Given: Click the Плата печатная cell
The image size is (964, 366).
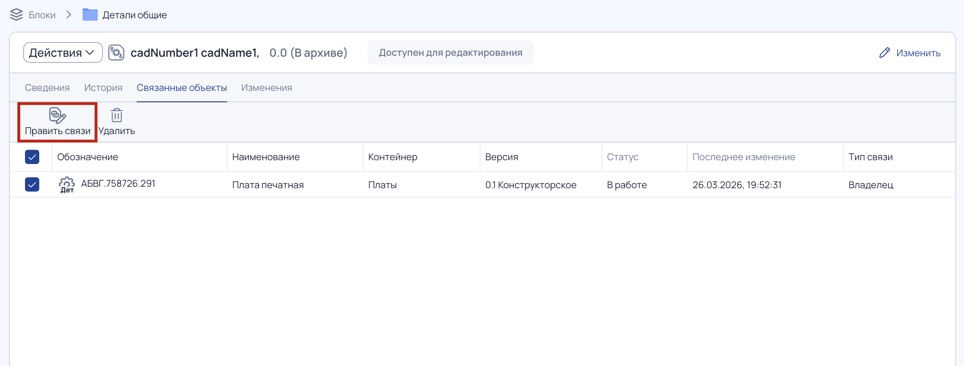Looking at the screenshot, I should coord(268,185).
